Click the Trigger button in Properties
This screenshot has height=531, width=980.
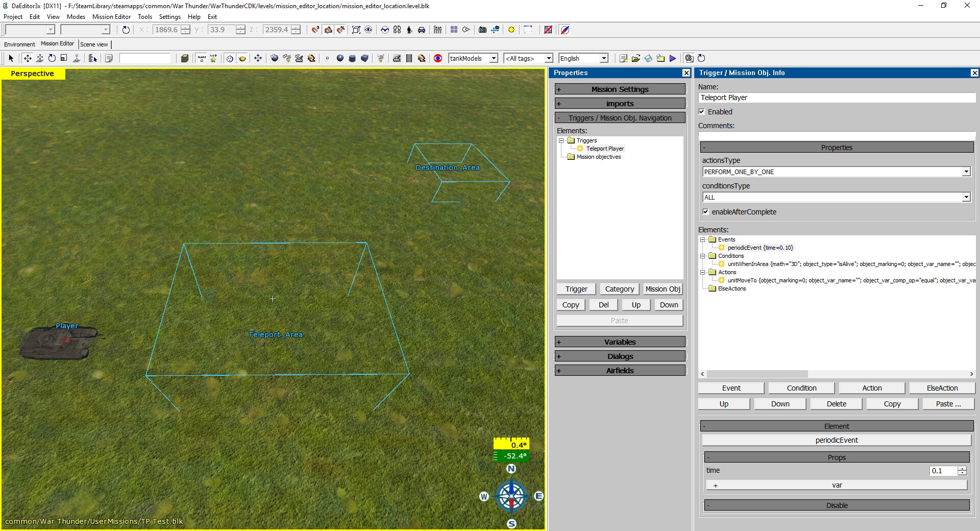coord(576,289)
